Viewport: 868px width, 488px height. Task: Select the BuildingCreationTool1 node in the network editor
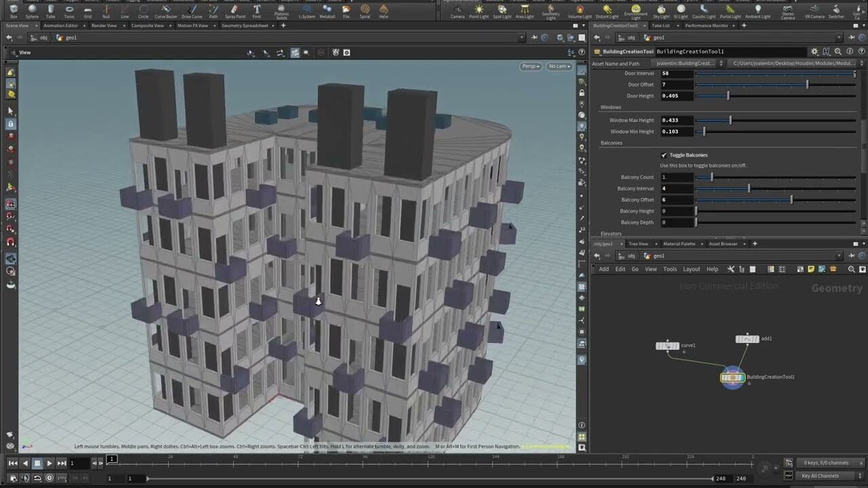[x=732, y=377]
